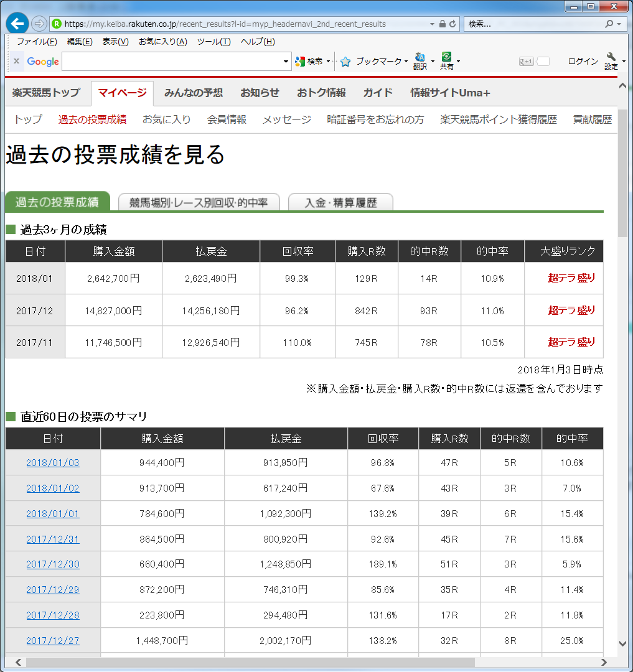Open the 2017/12/28 results link
633x672 pixels.
point(53,615)
